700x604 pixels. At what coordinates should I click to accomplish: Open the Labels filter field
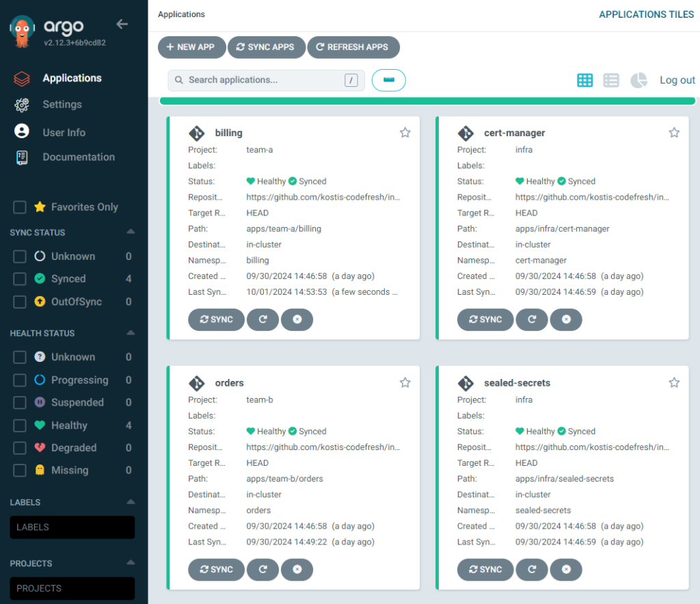point(72,527)
